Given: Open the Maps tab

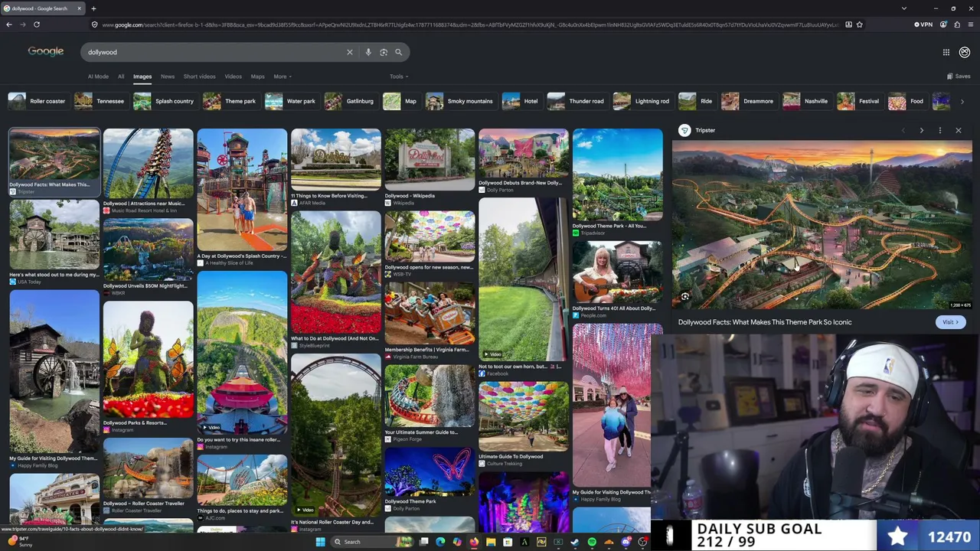Looking at the screenshot, I should 257,77.
